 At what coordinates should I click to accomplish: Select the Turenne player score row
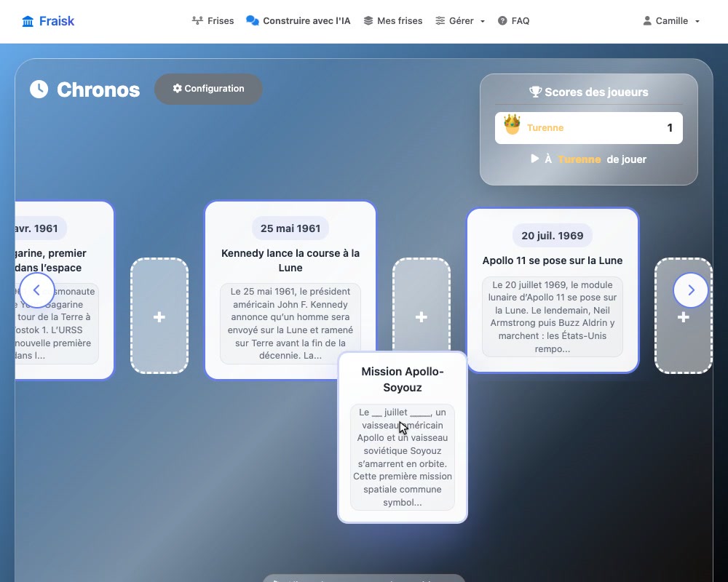coord(589,127)
